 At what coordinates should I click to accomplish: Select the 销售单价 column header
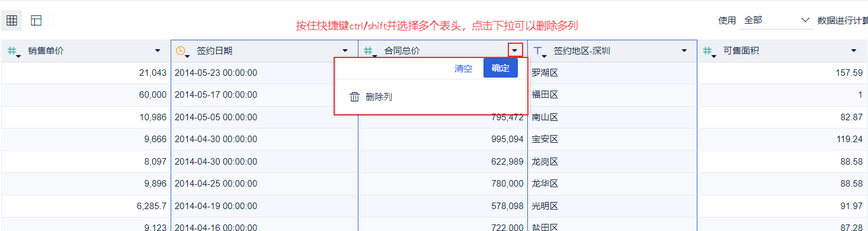click(86, 51)
